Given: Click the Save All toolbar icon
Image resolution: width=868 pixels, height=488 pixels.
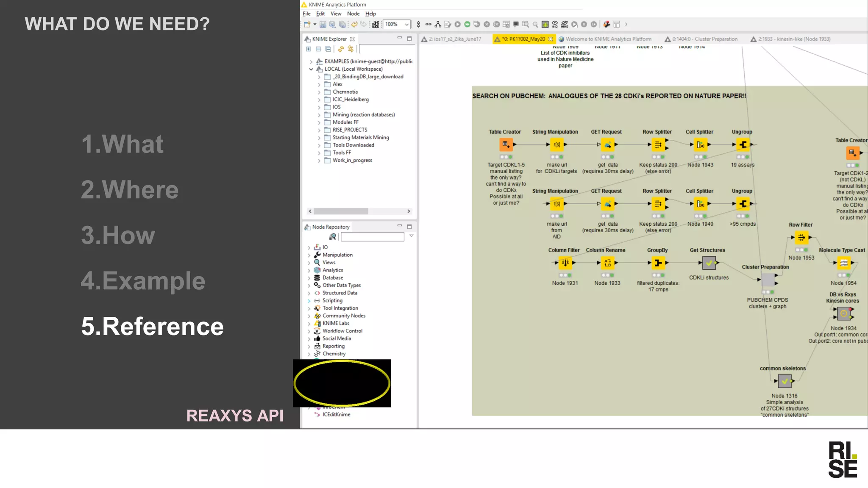Looking at the screenshot, I should pos(342,25).
